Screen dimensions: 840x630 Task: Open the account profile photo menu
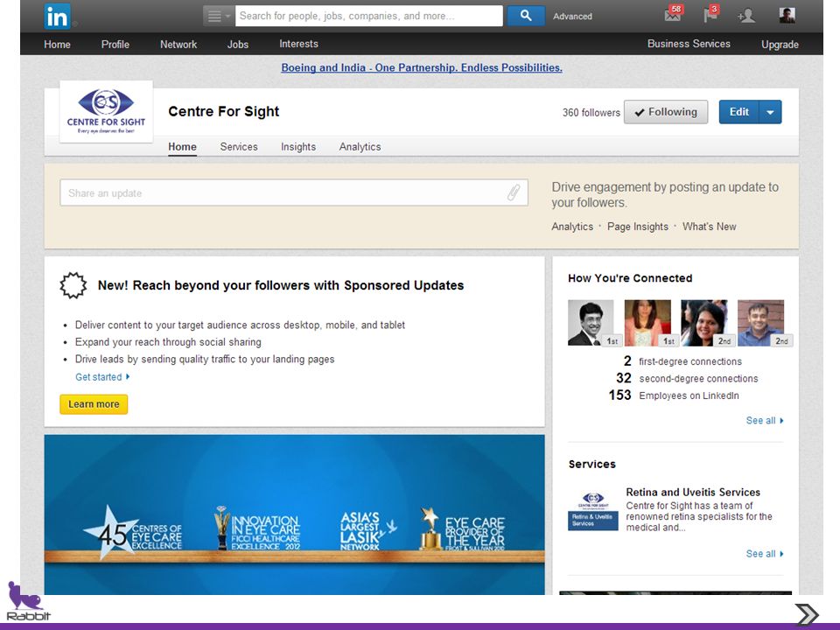[x=787, y=15]
